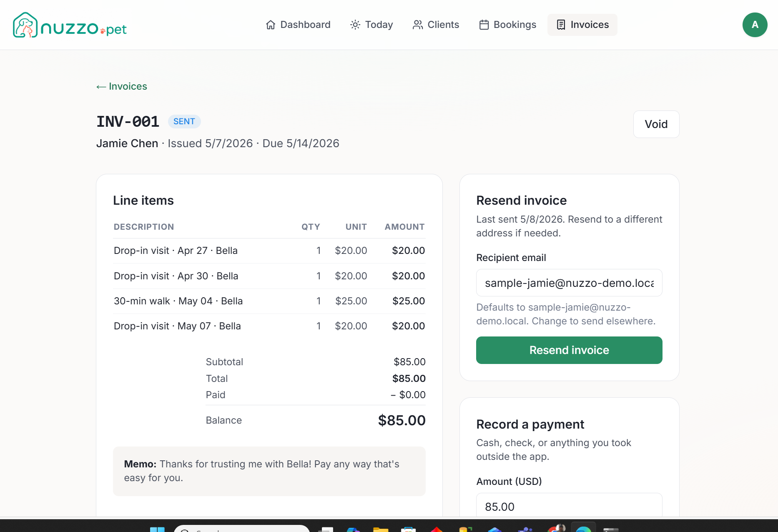
Task: Click the Bookings calendar icon
Action: click(x=484, y=25)
